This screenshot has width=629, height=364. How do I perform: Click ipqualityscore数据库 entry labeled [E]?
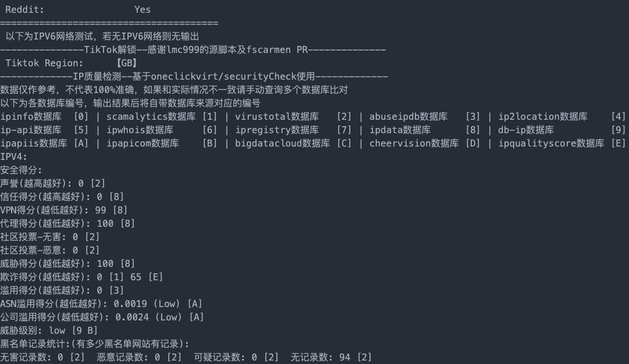click(x=562, y=143)
